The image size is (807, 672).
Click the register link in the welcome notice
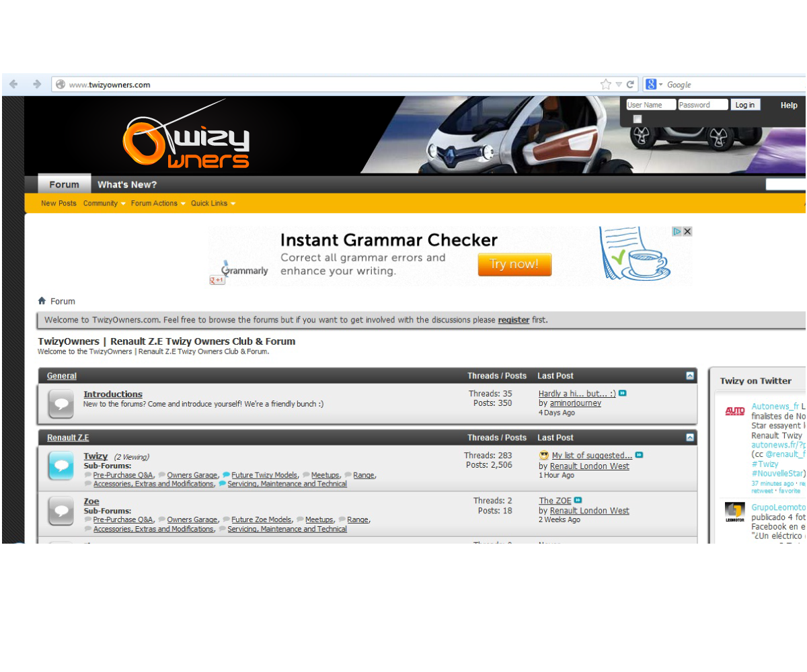[x=514, y=320]
